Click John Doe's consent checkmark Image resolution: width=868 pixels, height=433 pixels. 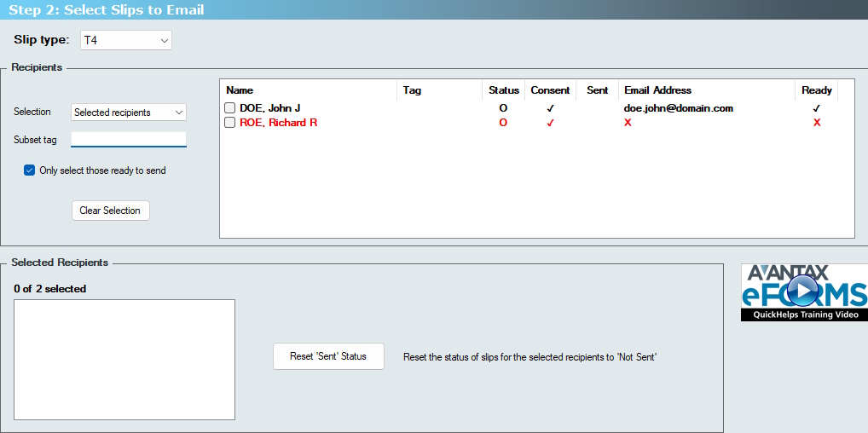[550, 108]
